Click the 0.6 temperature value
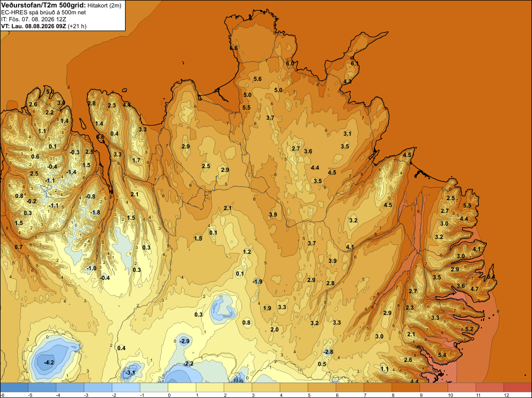Viewport: 532px width, 398px height. 35,157
